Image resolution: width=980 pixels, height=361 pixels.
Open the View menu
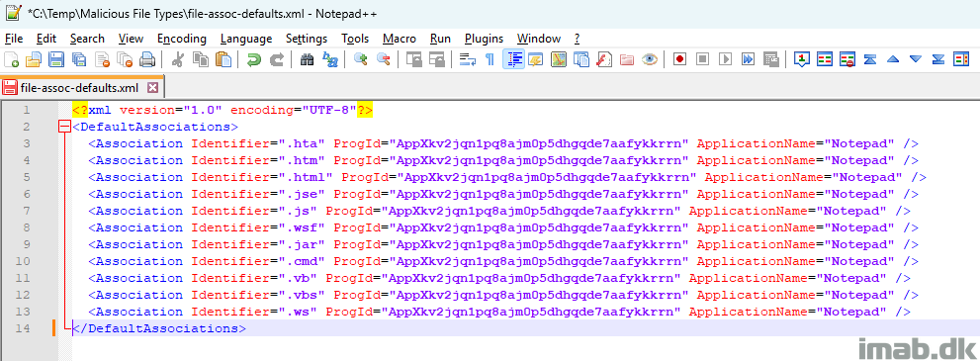(131, 39)
